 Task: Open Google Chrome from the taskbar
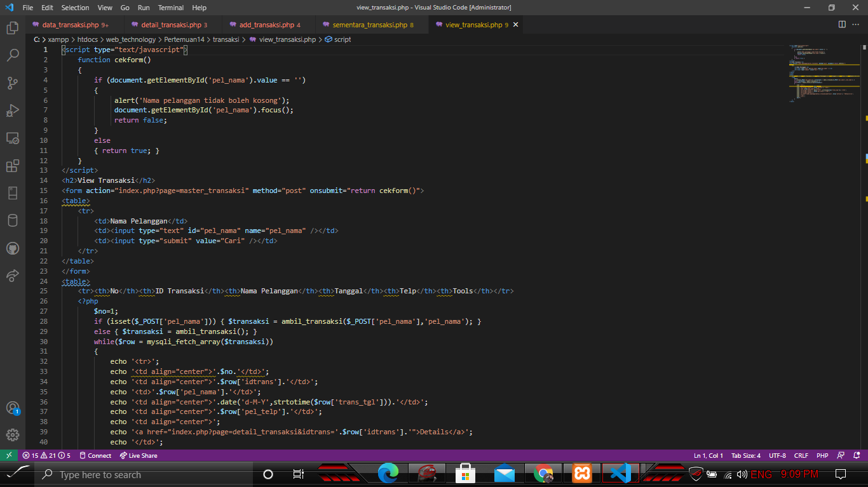543,474
